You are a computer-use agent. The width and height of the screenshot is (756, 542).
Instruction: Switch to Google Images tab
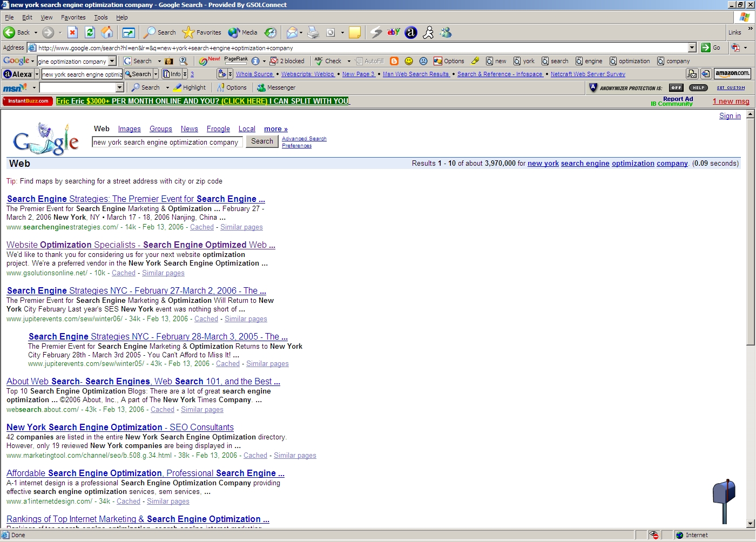pos(130,129)
